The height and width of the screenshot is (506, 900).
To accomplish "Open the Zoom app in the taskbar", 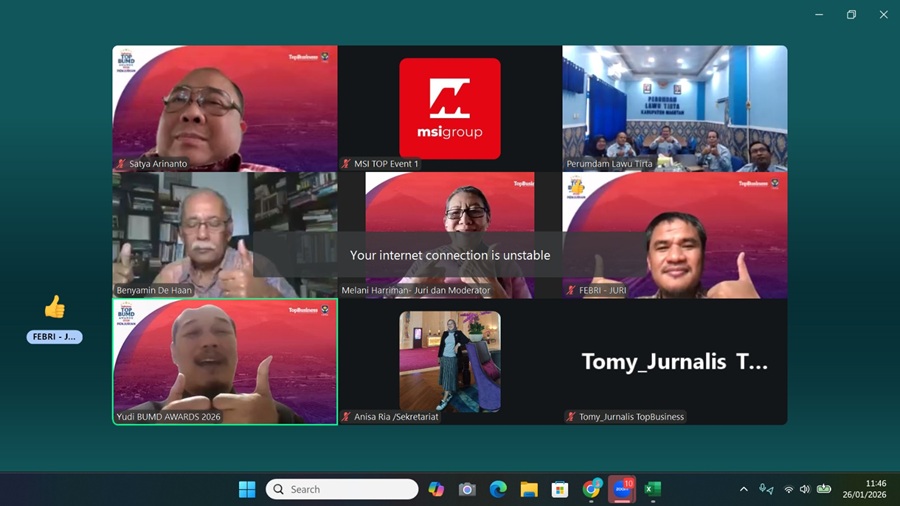I will (x=622, y=489).
